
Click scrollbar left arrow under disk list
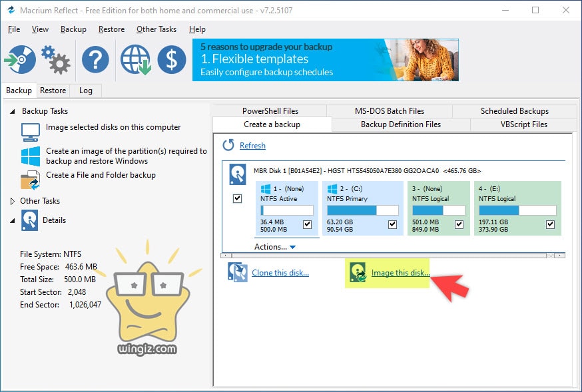[226, 255]
